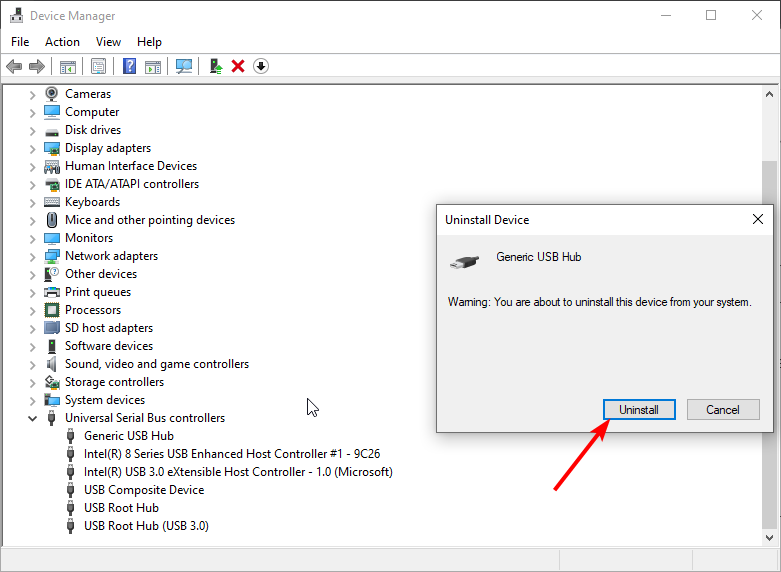Select Generic USB Hub in tree
781x572 pixels.
pos(129,435)
